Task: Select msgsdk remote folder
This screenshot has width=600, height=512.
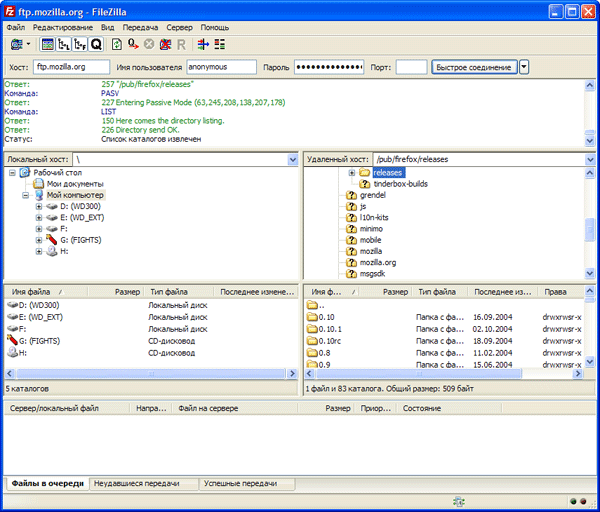Action: coord(372,274)
